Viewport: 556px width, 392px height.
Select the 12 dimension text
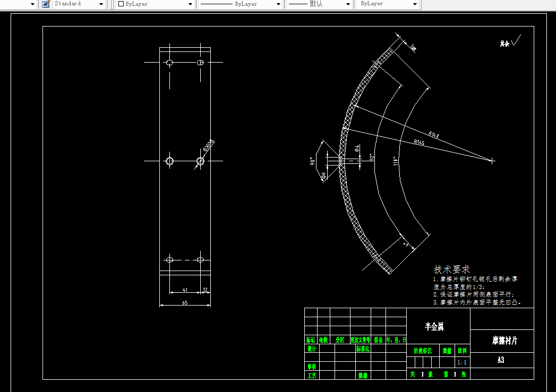click(205, 290)
